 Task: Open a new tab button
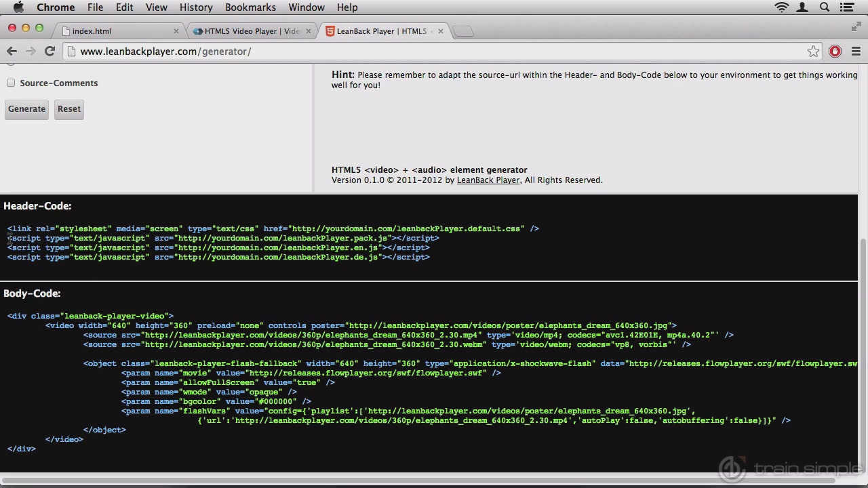(462, 31)
